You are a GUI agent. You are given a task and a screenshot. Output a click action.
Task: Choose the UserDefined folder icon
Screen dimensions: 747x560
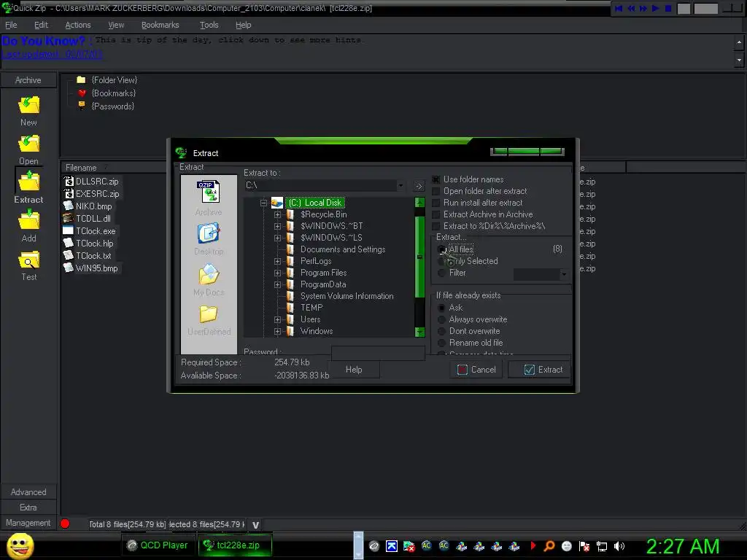(x=209, y=314)
